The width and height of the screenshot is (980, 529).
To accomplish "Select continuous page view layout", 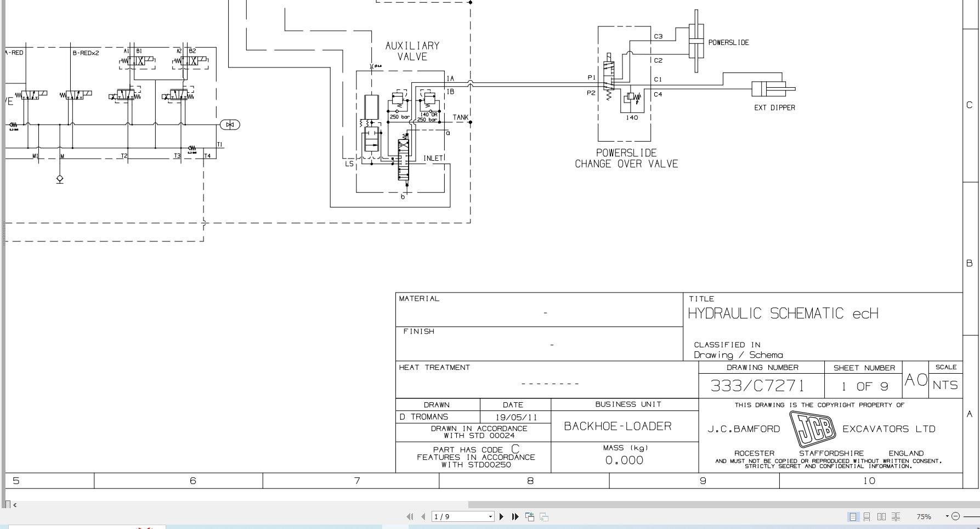I will click(867, 516).
